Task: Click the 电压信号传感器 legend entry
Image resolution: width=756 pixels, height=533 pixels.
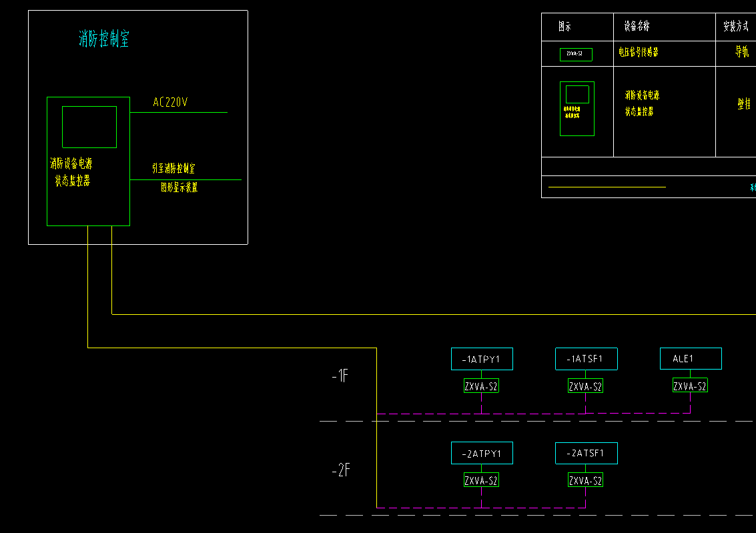Action: pos(639,51)
